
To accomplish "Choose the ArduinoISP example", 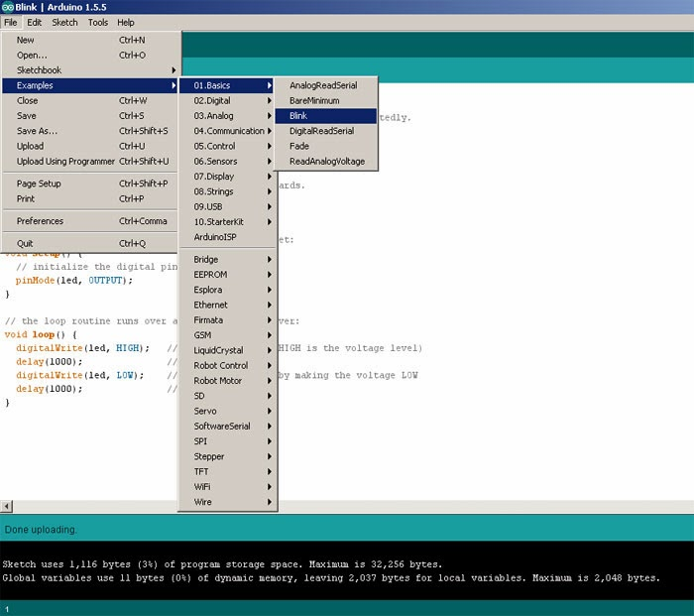I will click(215, 237).
